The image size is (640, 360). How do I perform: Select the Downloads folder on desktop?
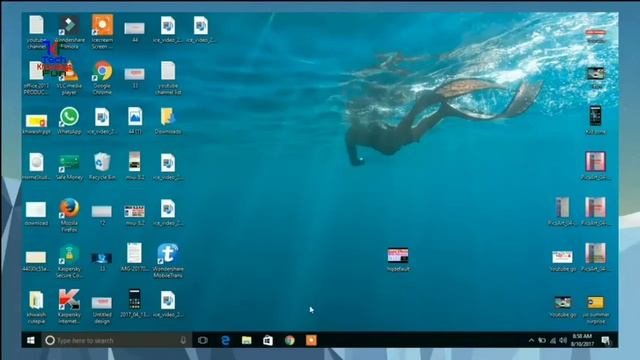(x=168, y=121)
